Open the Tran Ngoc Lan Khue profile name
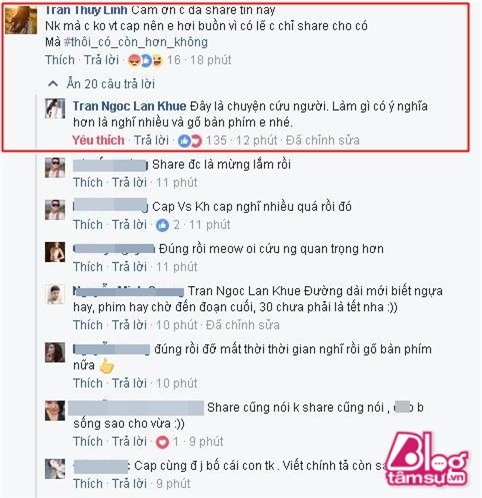The height and width of the screenshot is (498, 482). click(130, 106)
